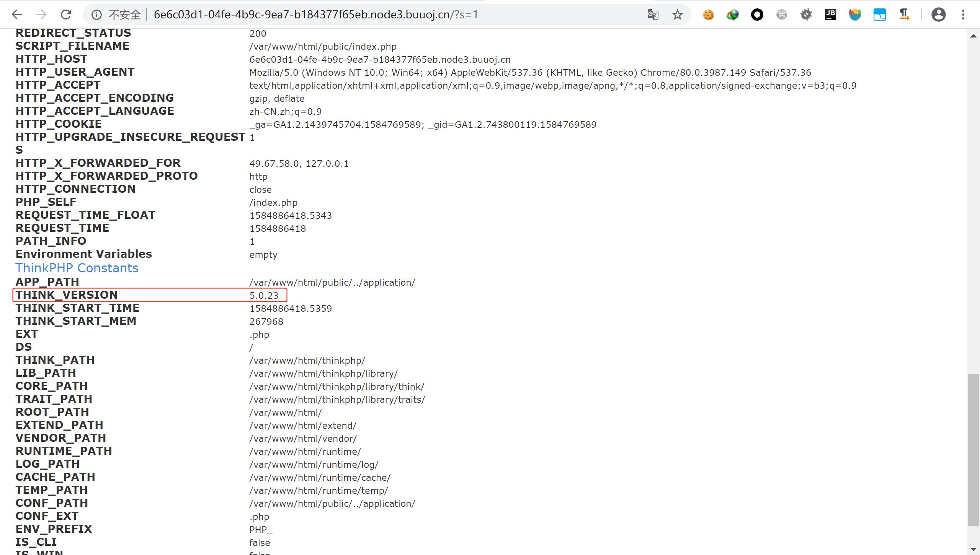Click the VENDOR_PATH value
Screen dimensions: 980x555
[x=303, y=439]
